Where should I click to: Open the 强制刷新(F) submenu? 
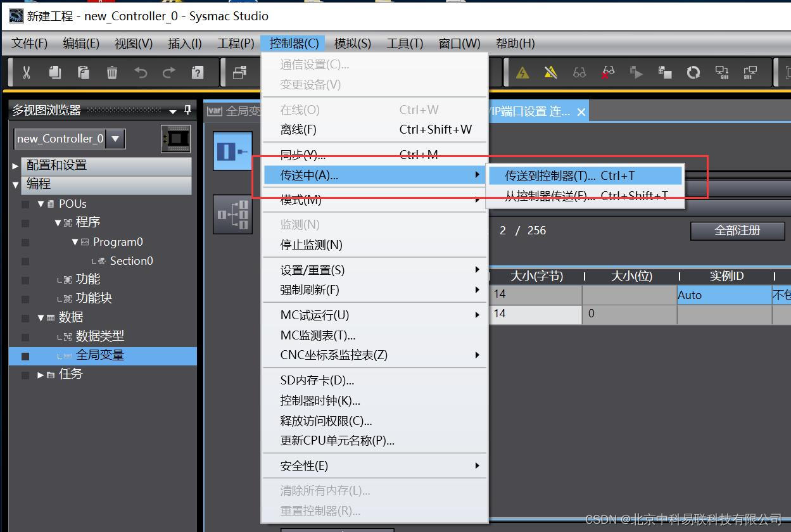pos(375,290)
